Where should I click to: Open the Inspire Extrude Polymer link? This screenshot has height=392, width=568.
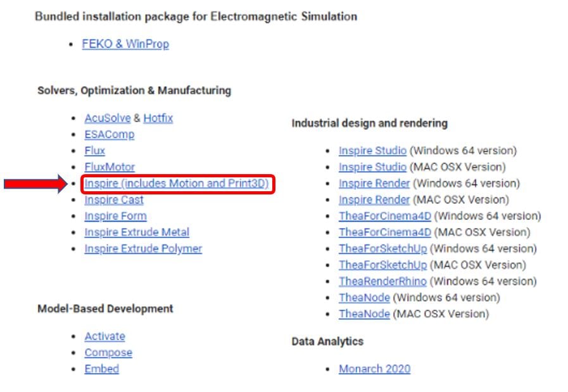tap(143, 248)
